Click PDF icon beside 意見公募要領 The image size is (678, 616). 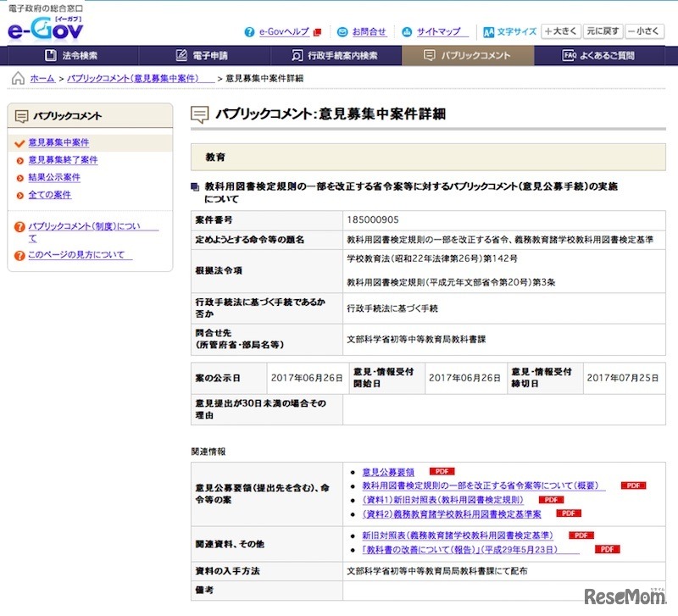442,471
